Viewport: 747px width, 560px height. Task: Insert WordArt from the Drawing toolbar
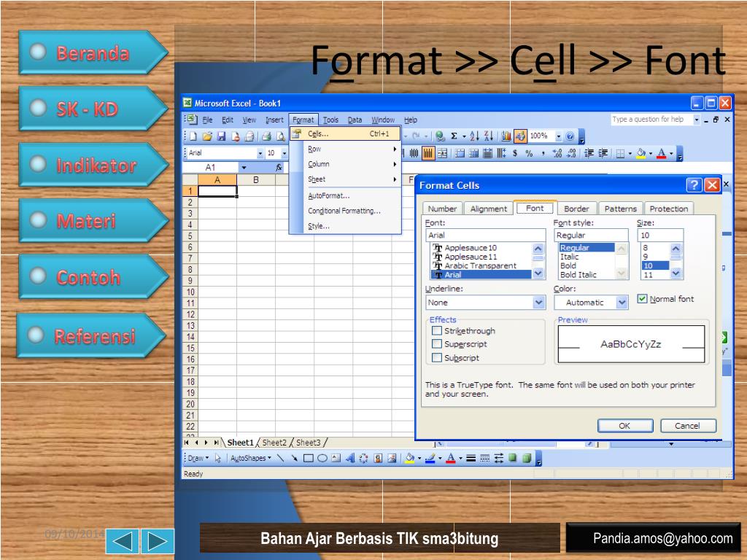pos(350,458)
